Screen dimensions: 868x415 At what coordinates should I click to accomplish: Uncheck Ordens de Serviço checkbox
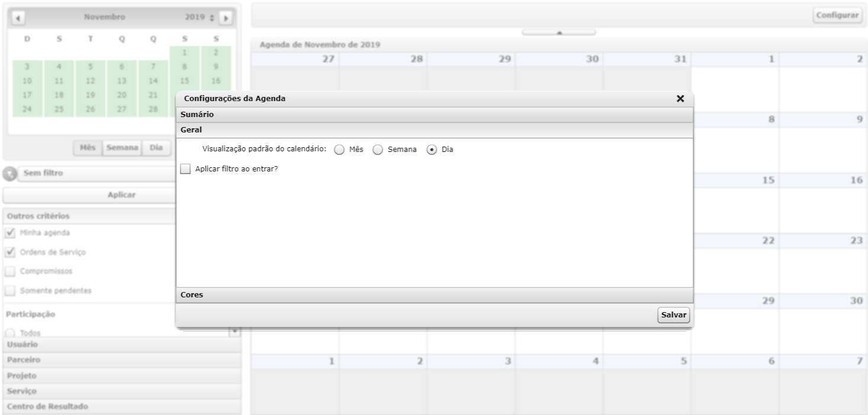point(10,252)
